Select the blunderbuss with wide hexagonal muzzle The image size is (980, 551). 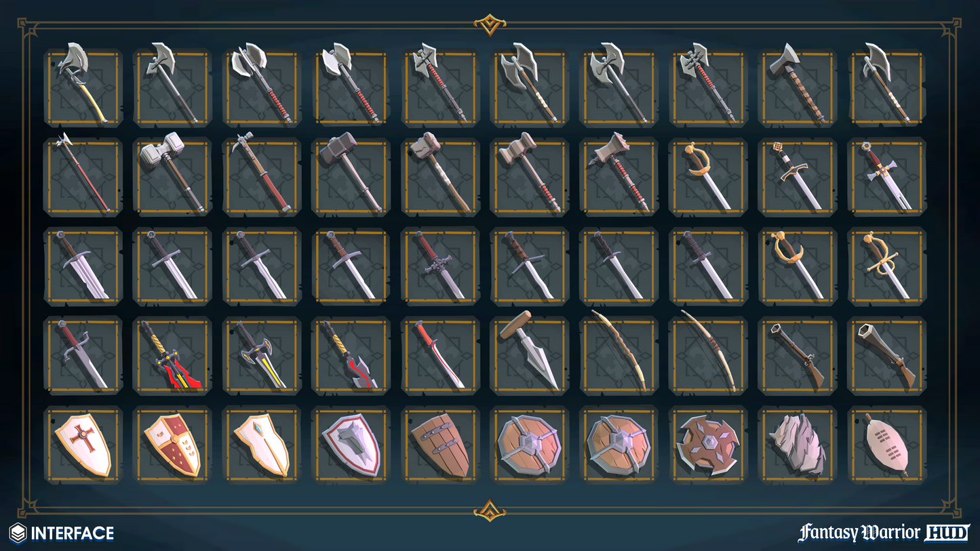click(x=887, y=355)
